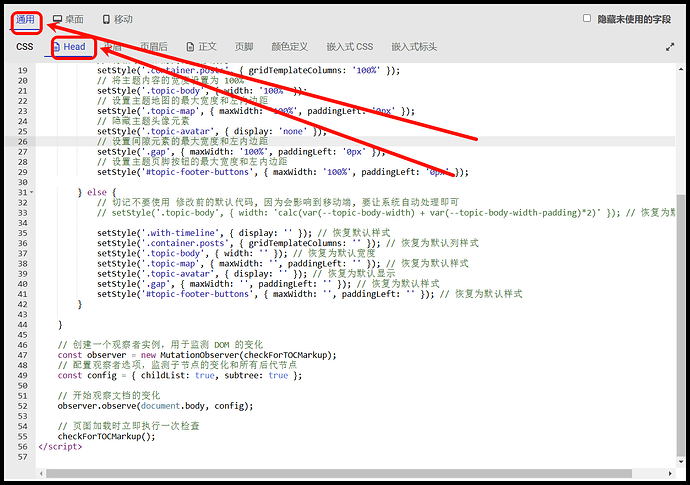The height and width of the screenshot is (485, 690).
Task: Open the 嵌入式 CSS tab
Action: [x=349, y=47]
